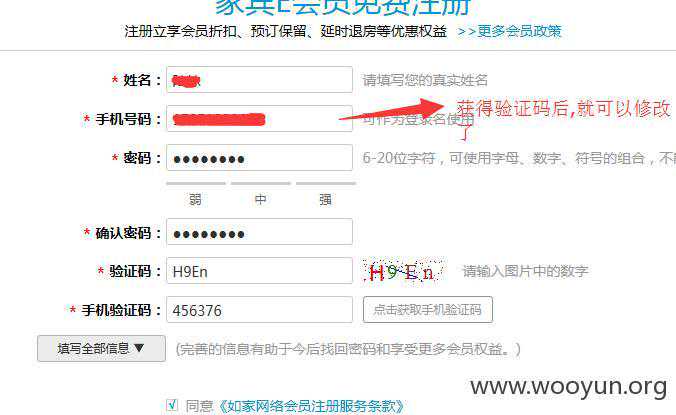676x415 pixels.
Task: Click 点击获取手机验证码 button
Action: coord(428,309)
